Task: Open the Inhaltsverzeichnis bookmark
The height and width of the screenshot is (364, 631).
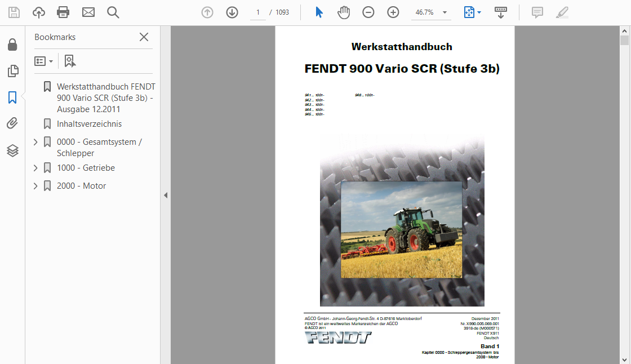Action: [90, 124]
